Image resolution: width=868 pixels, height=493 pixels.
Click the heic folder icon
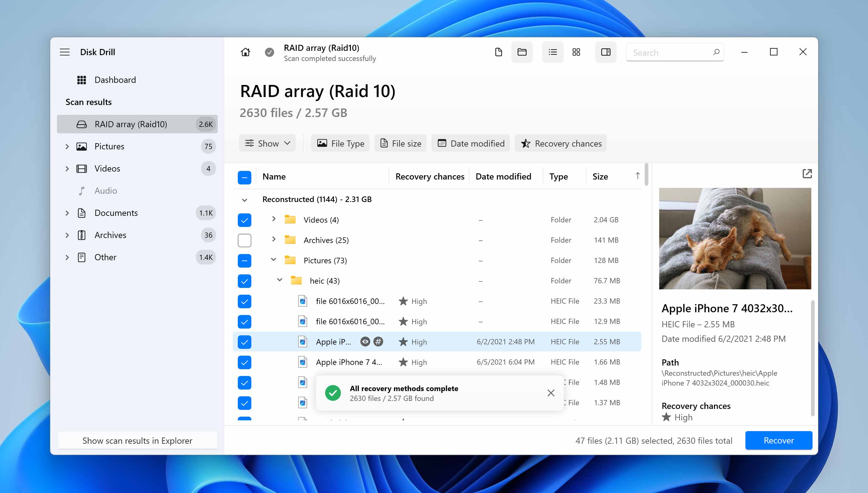[296, 280]
